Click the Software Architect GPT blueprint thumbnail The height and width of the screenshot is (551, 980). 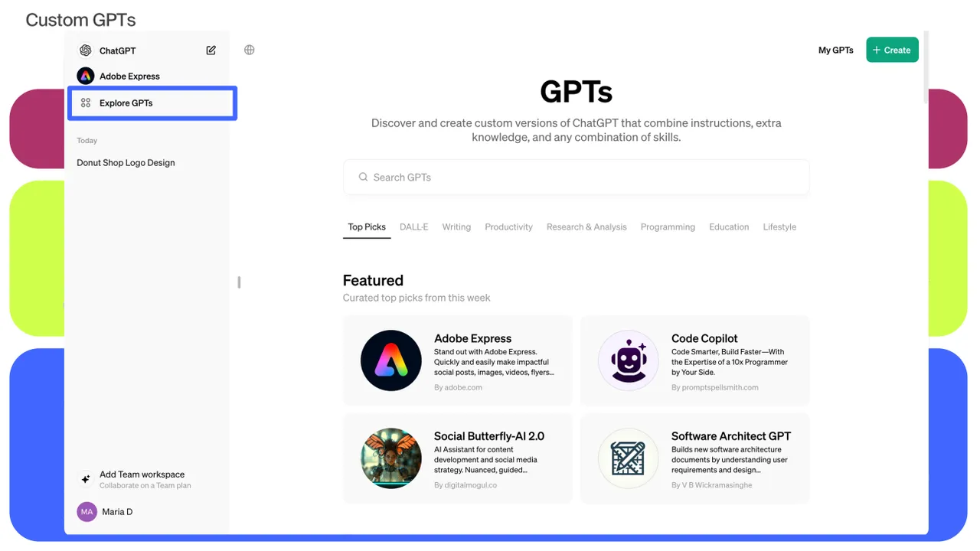click(x=629, y=458)
